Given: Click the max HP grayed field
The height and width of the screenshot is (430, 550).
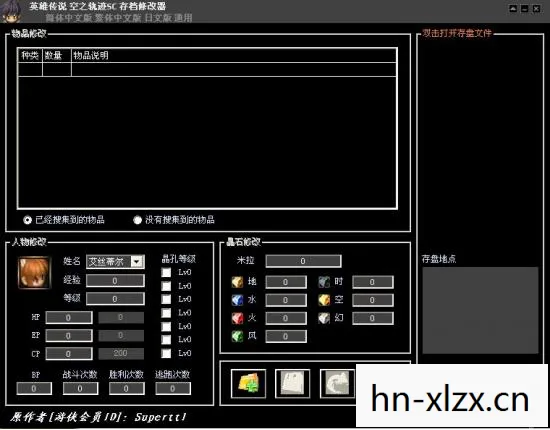Looking at the screenshot, I should click(121, 317).
